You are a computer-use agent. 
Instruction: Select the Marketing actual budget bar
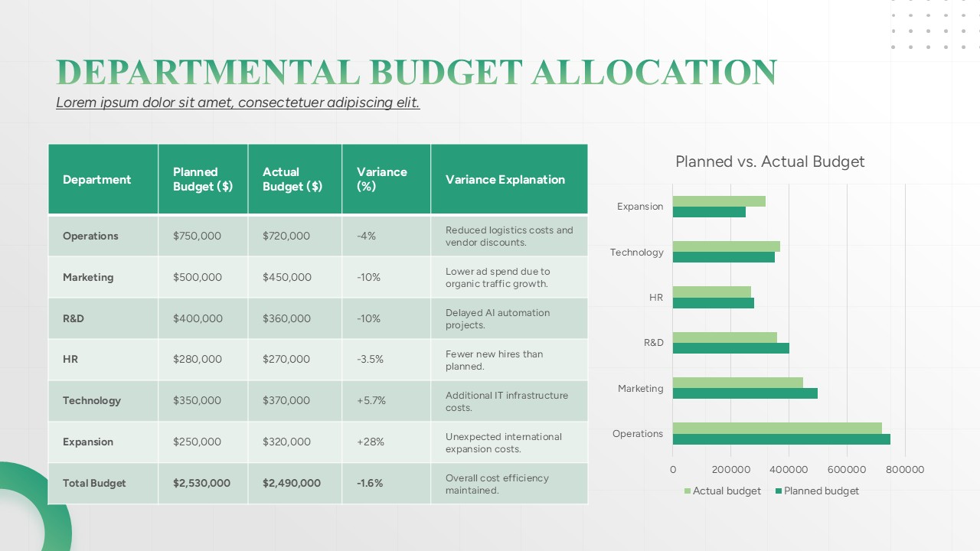coord(738,383)
